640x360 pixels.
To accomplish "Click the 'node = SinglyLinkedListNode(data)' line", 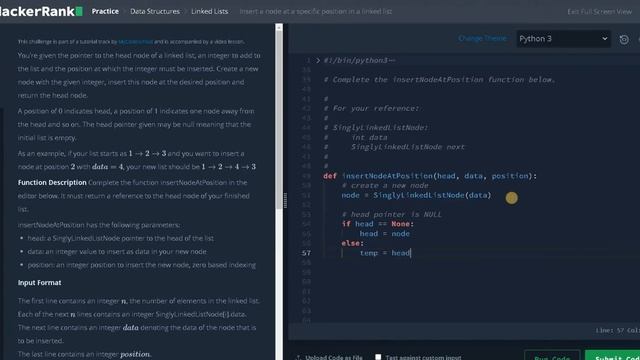I will click(416, 195).
